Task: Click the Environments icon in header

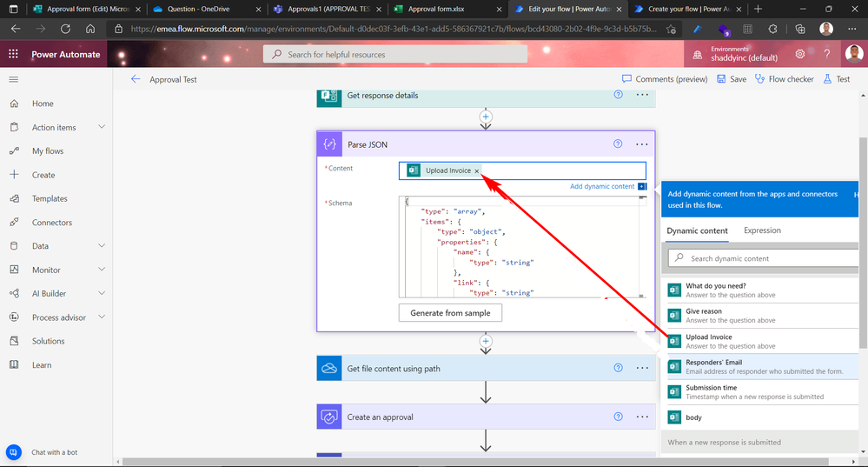Action: 698,54
